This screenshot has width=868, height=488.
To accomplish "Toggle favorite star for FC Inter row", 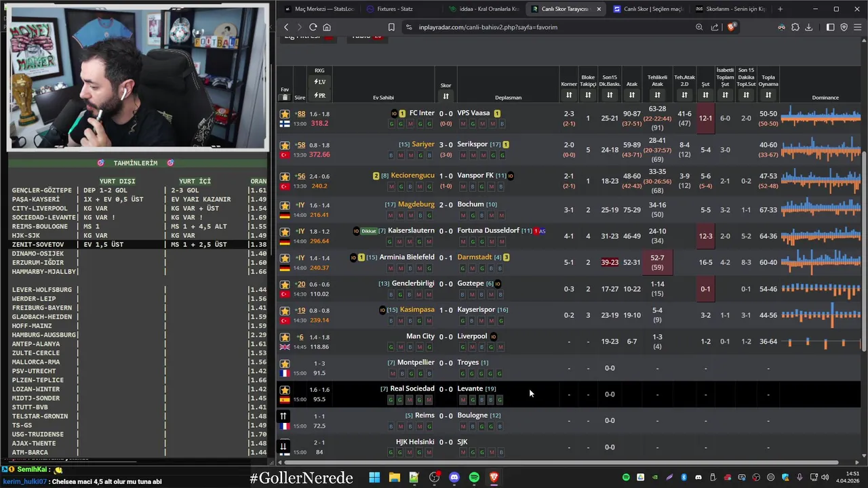I will 285,114.
